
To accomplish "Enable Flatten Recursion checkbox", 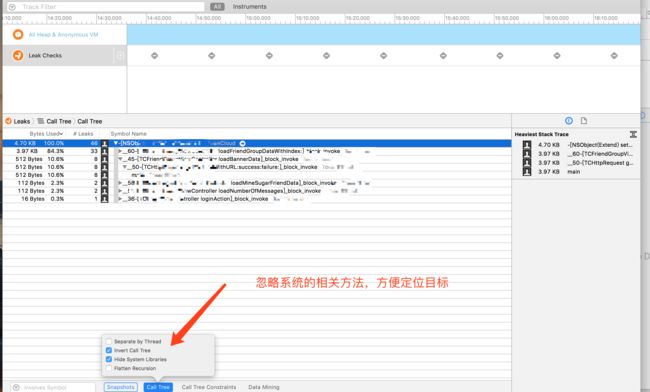I will pos(109,368).
